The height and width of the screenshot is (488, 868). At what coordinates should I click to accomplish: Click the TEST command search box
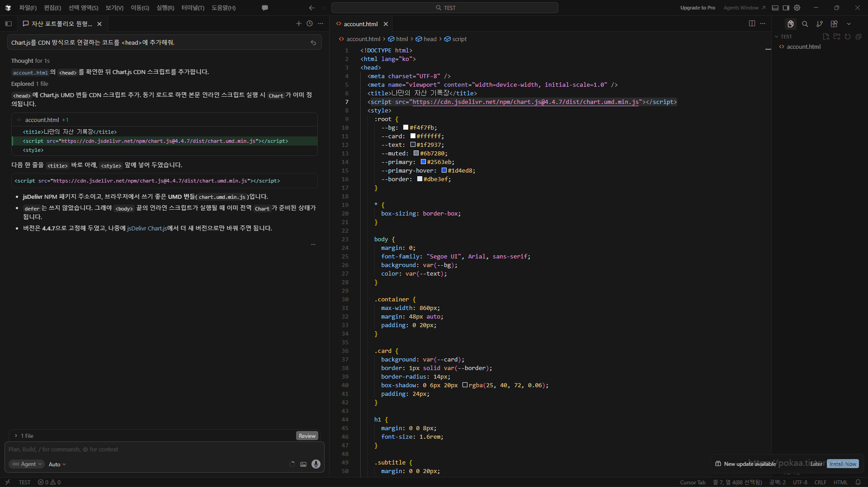point(445,8)
